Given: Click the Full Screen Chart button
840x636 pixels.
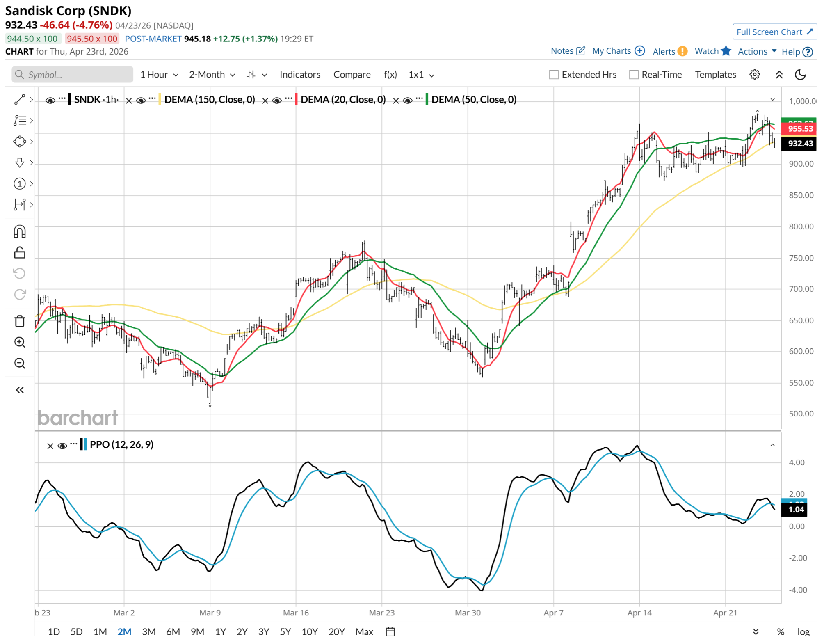Looking at the screenshot, I should point(774,32).
